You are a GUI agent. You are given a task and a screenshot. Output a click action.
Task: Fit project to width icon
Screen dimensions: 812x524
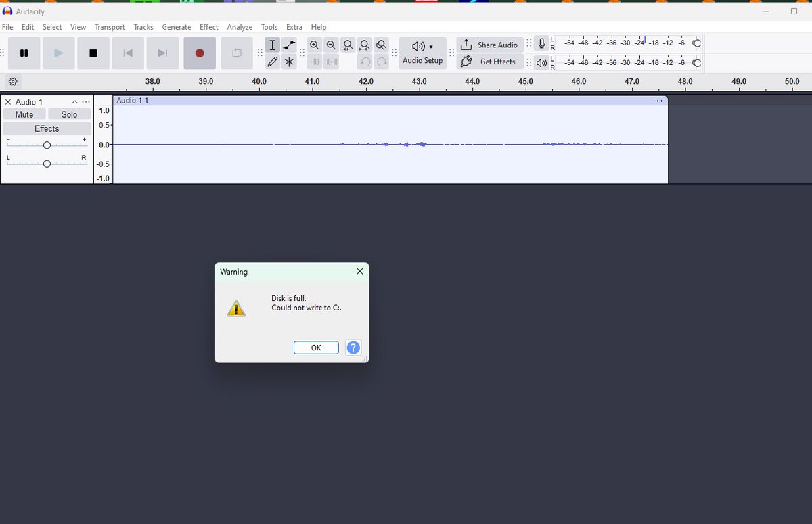365,45
